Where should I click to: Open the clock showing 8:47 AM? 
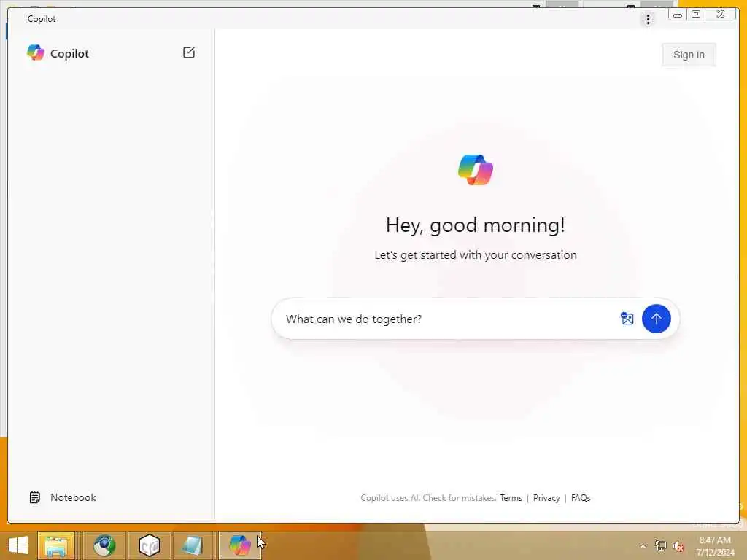click(x=715, y=545)
